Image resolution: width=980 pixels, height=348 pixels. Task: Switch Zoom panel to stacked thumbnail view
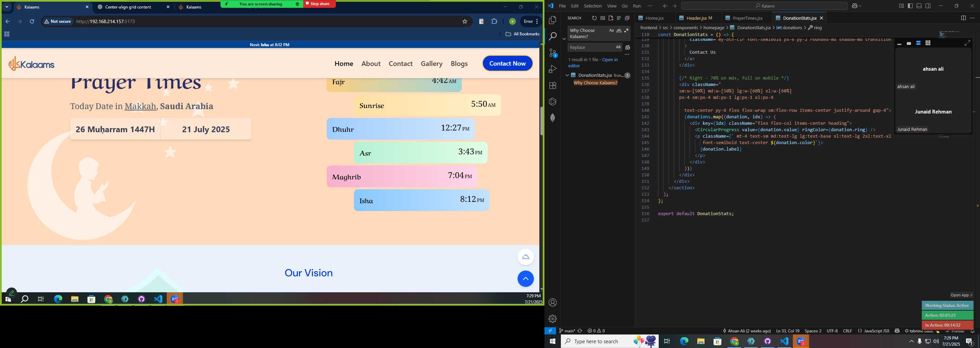point(918,43)
